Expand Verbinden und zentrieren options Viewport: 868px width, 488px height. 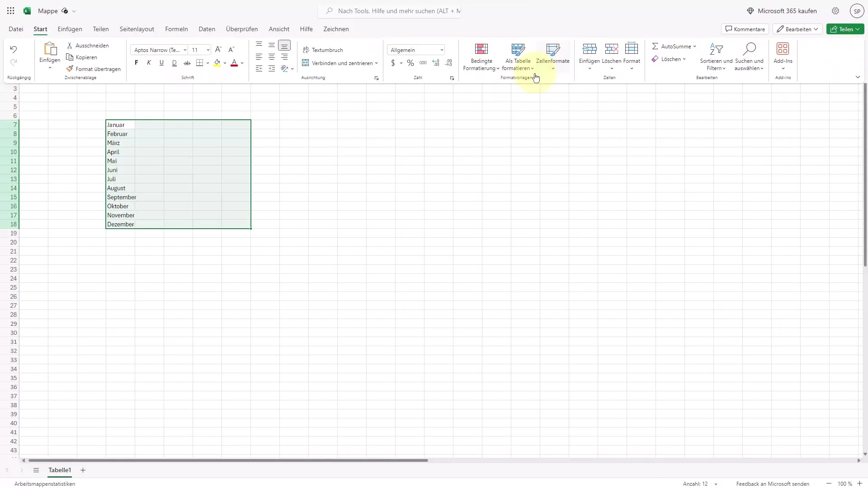(x=376, y=63)
